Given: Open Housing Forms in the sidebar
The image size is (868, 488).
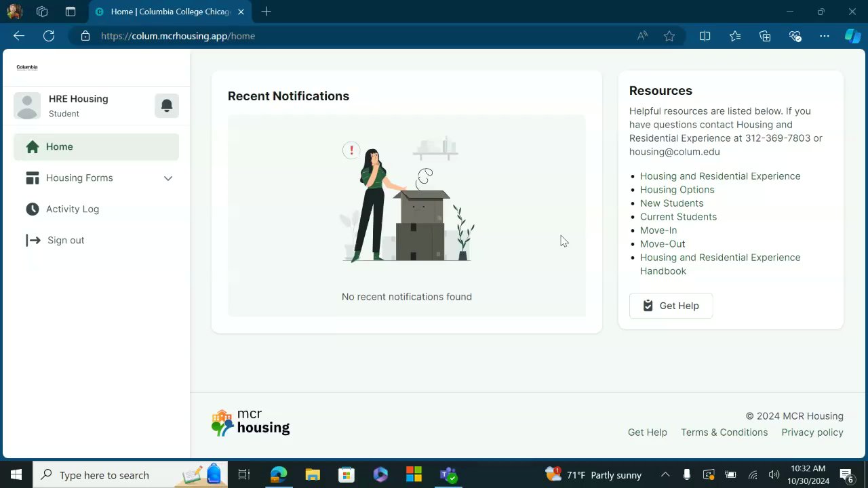Looking at the screenshot, I should [96, 178].
